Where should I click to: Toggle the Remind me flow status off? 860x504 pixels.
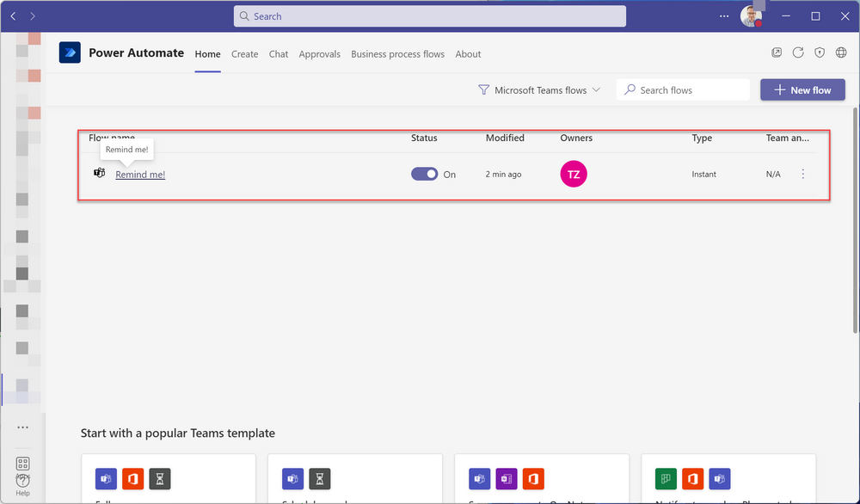pos(424,173)
